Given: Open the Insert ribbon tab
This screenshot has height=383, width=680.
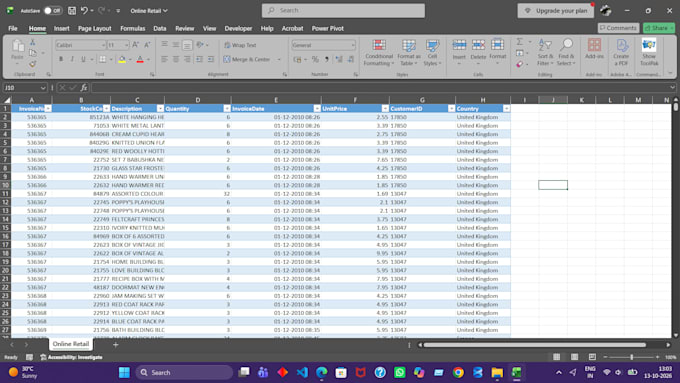Looking at the screenshot, I should (62, 28).
